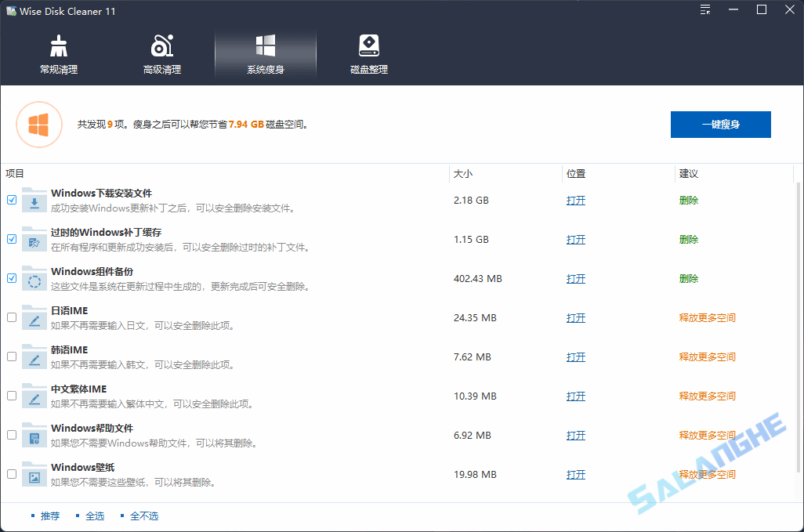Image resolution: width=804 pixels, height=532 pixels.
Task: Select 全选 at the bottom
Action: point(95,516)
